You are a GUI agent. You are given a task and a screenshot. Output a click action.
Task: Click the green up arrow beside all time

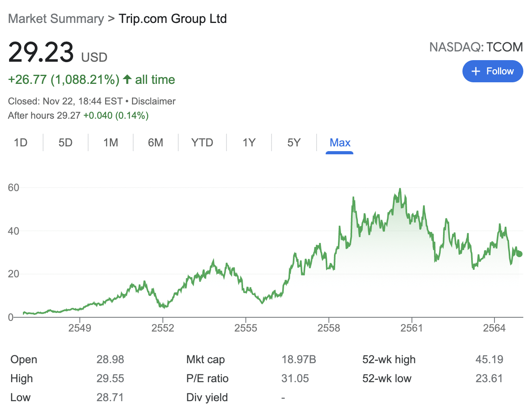[x=127, y=79]
